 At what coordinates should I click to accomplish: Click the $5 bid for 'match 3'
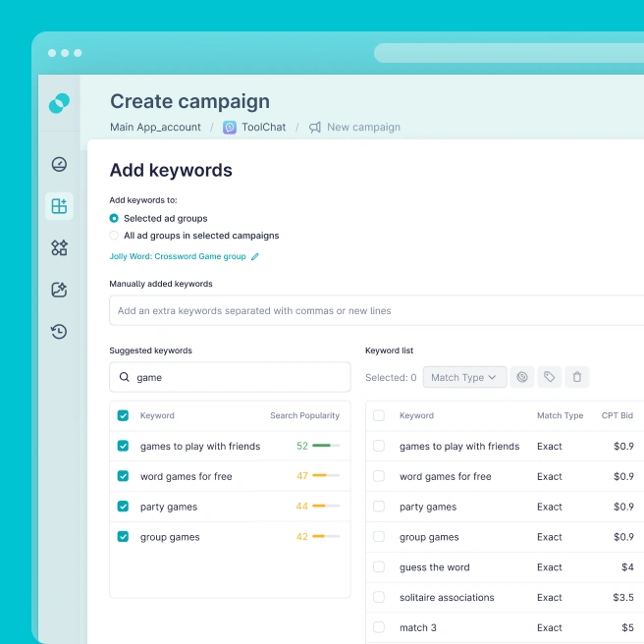tap(627, 627)
